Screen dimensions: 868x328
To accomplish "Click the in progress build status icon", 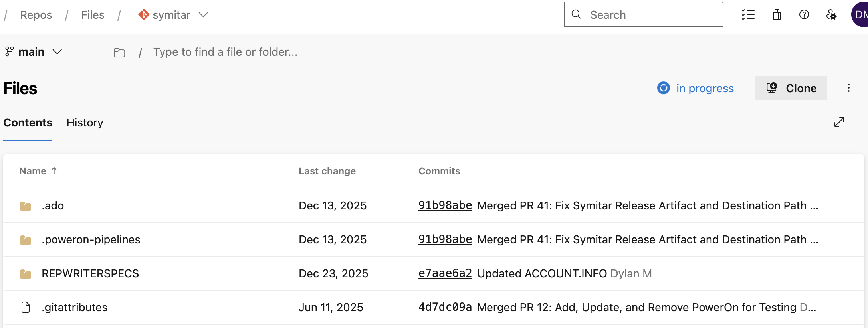I will [664, 88].
